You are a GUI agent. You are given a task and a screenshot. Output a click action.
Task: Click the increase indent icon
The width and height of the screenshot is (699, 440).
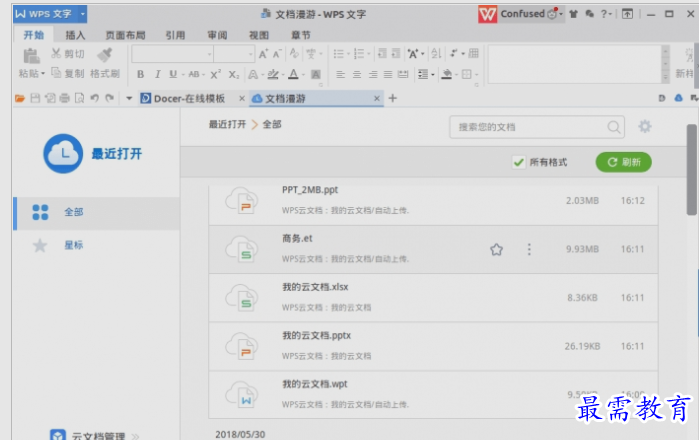(x=396, y=54)
